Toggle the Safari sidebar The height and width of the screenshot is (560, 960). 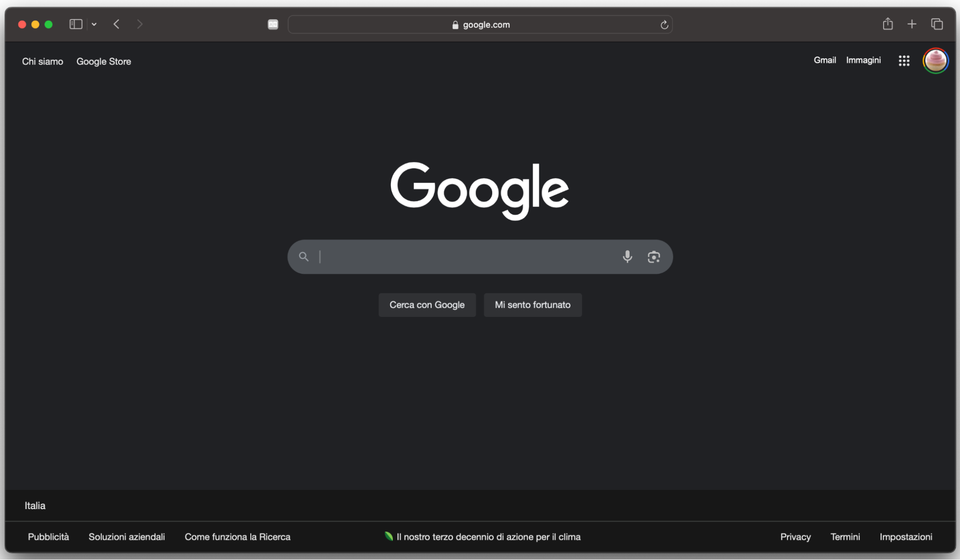[75, 24]
